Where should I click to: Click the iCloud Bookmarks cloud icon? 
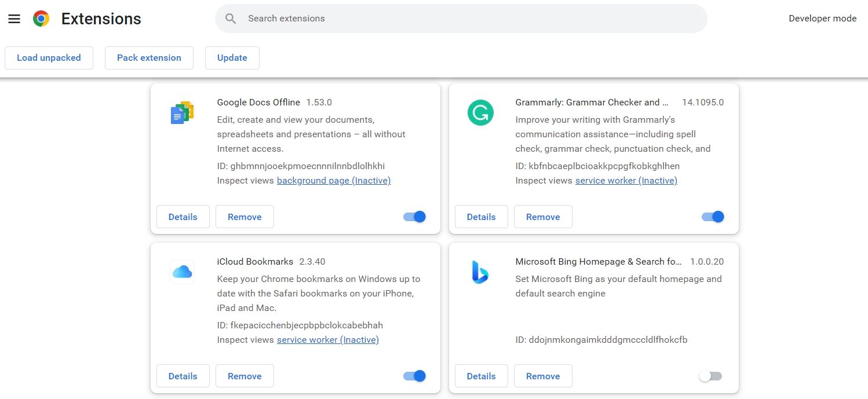point(182,272)
